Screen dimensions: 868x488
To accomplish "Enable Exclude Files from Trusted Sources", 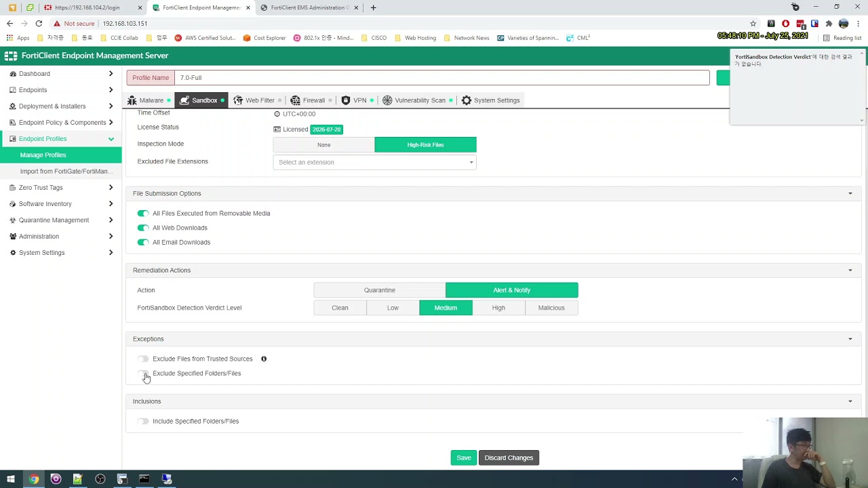I will [x=142, y=359].
